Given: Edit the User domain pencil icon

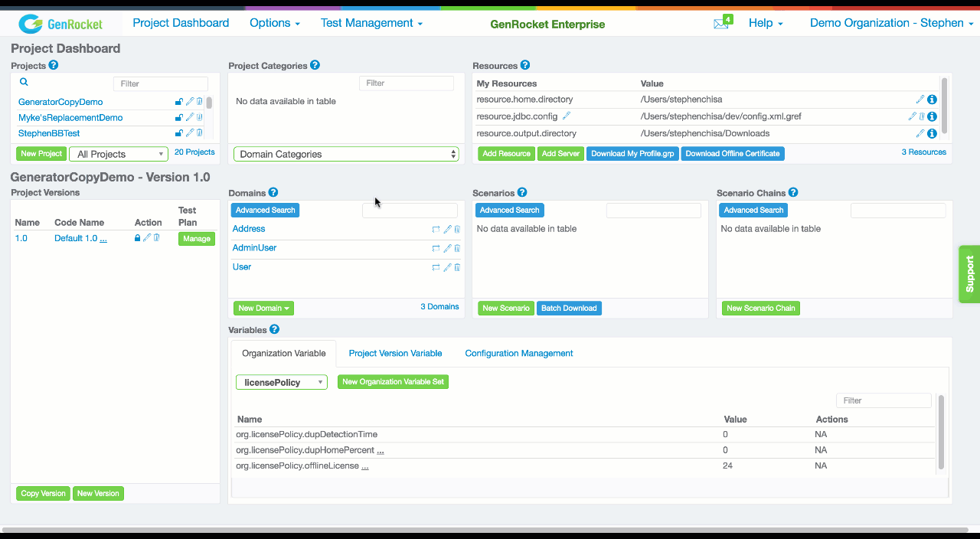Looking at the screenshot, I should [448, 267].
